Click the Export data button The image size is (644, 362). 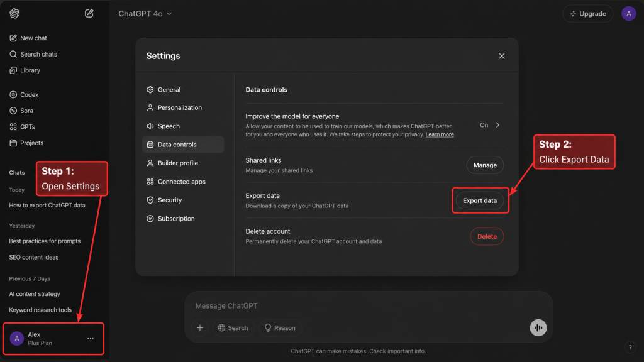[480, 200]
